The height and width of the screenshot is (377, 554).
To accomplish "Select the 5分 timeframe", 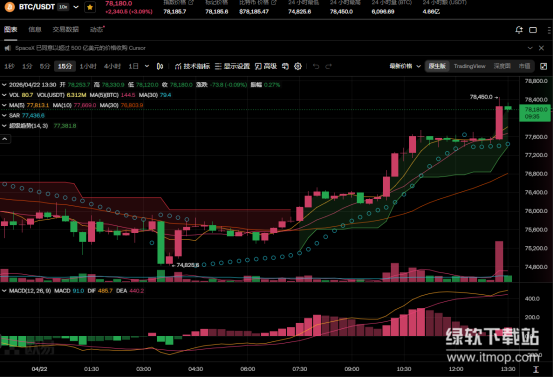I will click(45, 66).
